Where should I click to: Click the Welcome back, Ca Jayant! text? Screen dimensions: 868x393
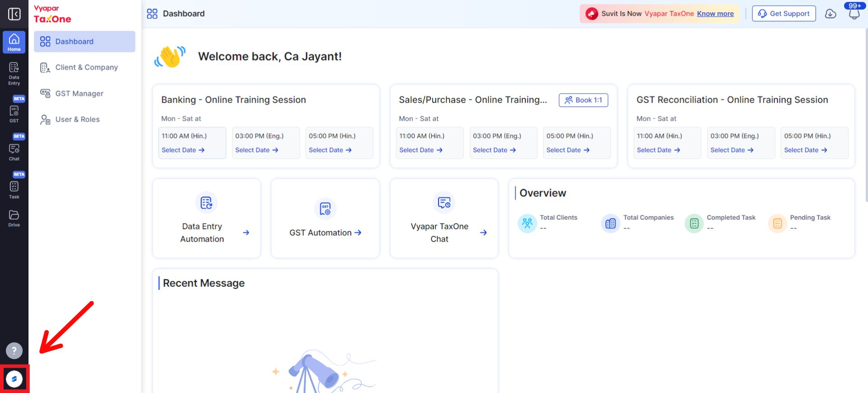coord(270,57)
